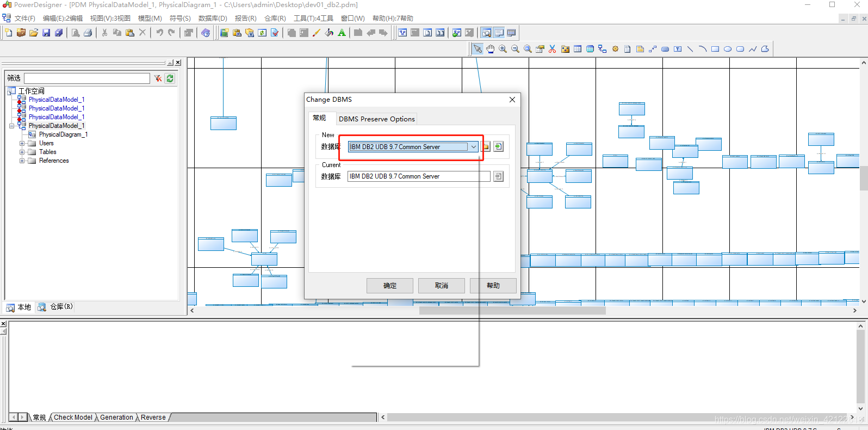Click the output pane horizontal scrollbar
The height and width of the screenshot is (430, 868).
click(x=617, y=417)
